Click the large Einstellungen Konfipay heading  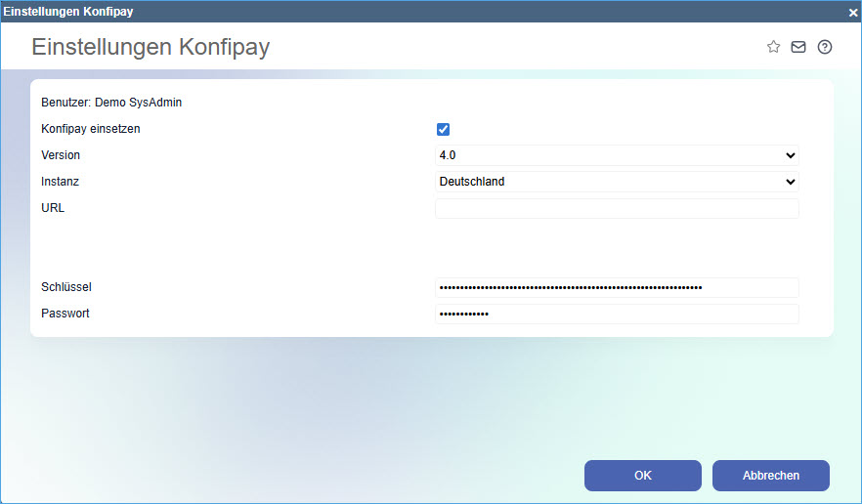[151, 47]
